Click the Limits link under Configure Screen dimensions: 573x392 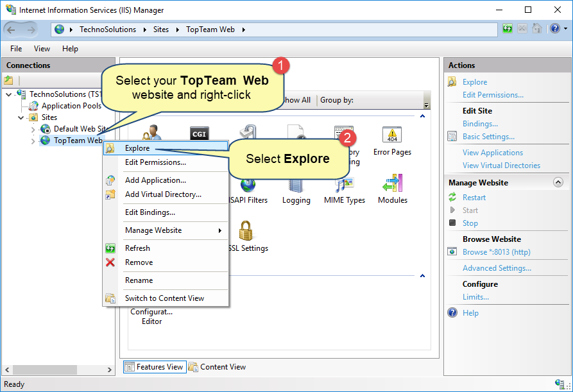[x=476, y=297]
